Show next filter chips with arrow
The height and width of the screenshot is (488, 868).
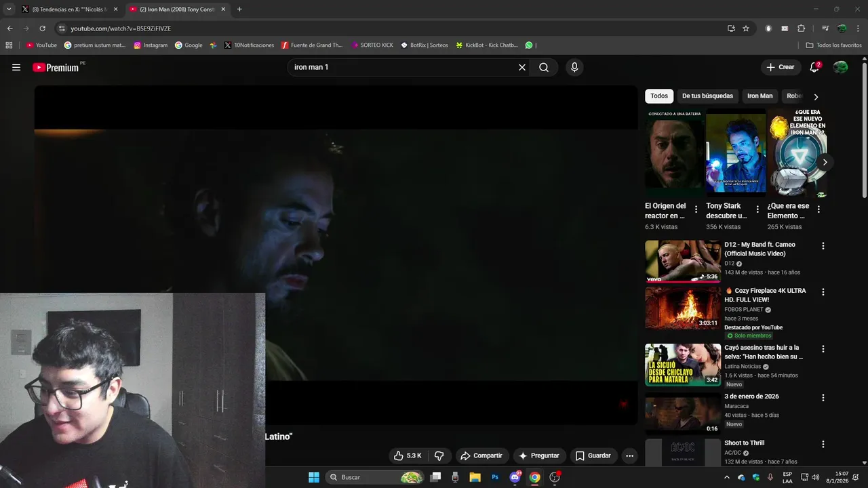(816, 97)
